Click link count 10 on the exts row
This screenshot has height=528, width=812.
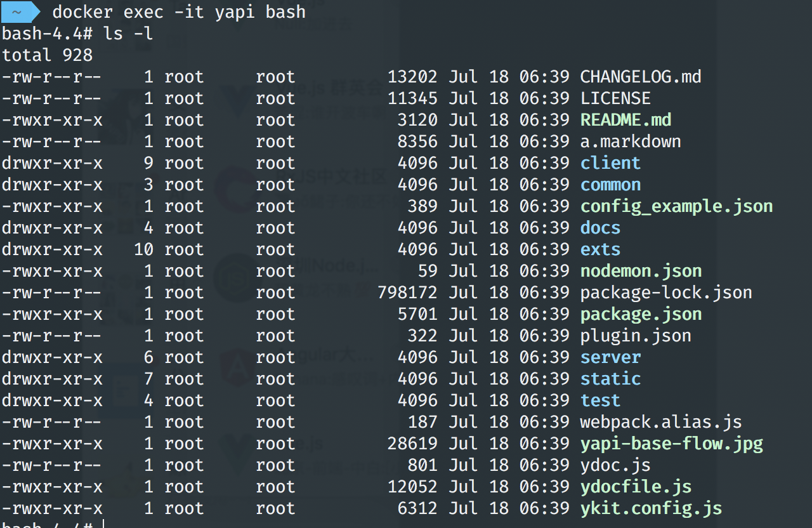click(143, 249)
